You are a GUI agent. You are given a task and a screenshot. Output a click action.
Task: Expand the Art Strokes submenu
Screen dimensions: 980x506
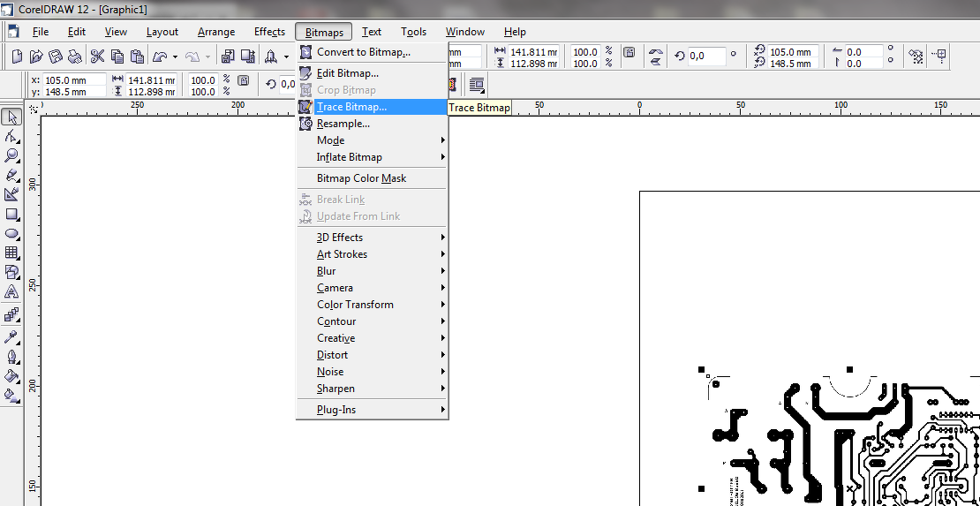[x=372, y=254]
